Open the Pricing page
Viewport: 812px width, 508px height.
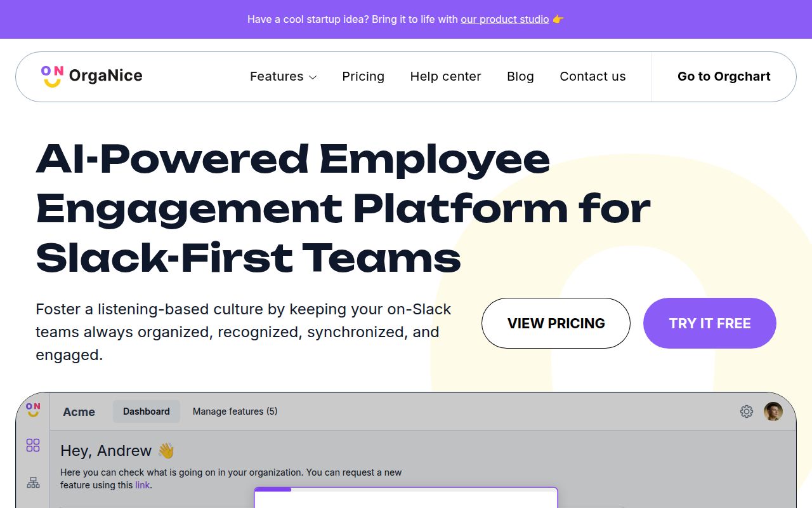363,76
